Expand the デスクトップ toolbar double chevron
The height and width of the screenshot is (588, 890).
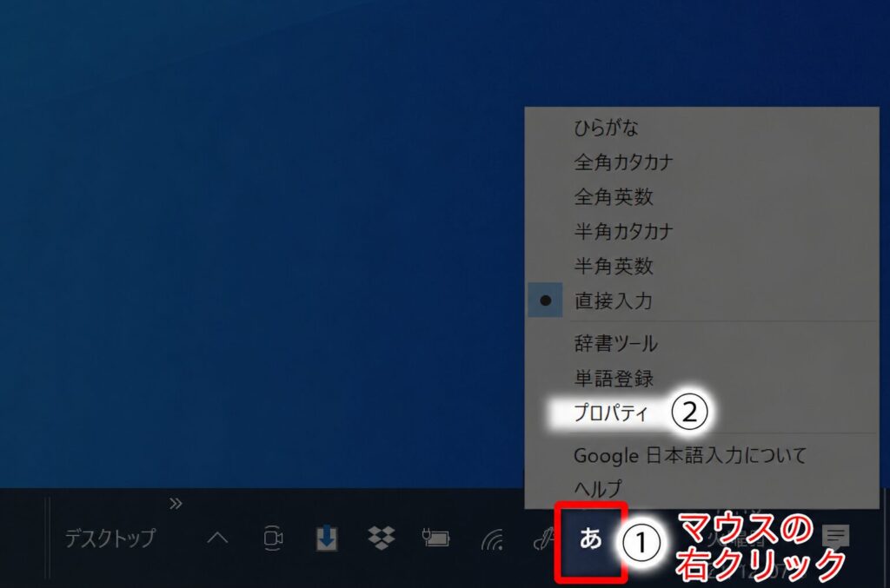tap(176, 504)
